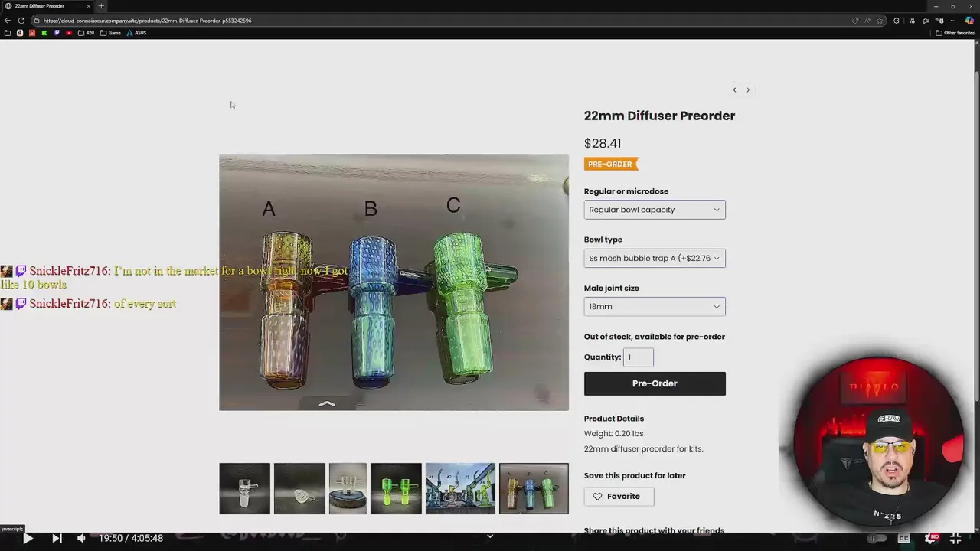Image resolution: width=980 pixels, height=551 pixels.
Task: Open the YouTube bookmark icon
Action: (69, 33)
